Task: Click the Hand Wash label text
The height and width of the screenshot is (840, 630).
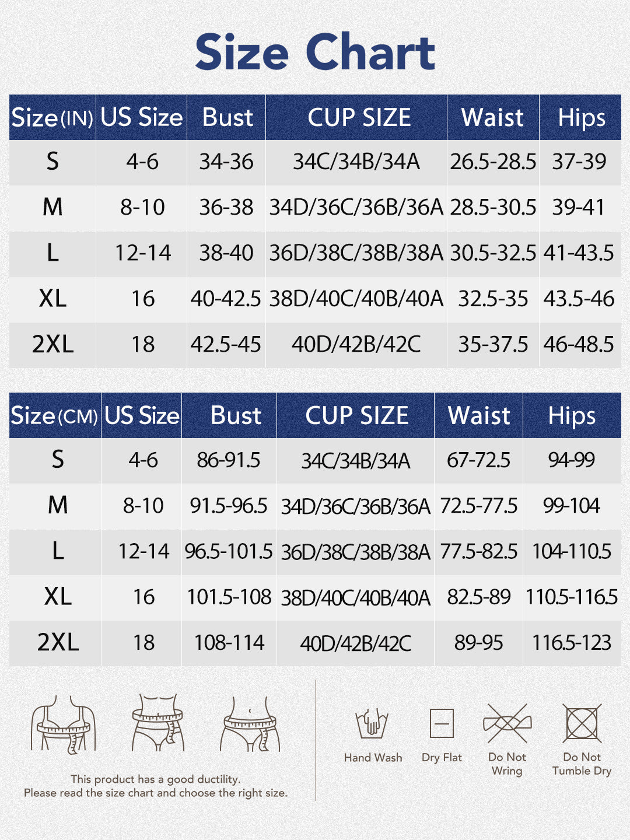Action: click(373, 758)
